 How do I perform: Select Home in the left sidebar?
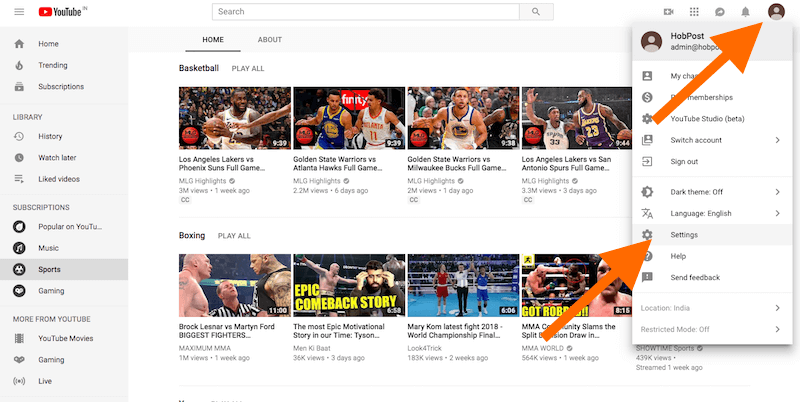[x=64, y=44]
